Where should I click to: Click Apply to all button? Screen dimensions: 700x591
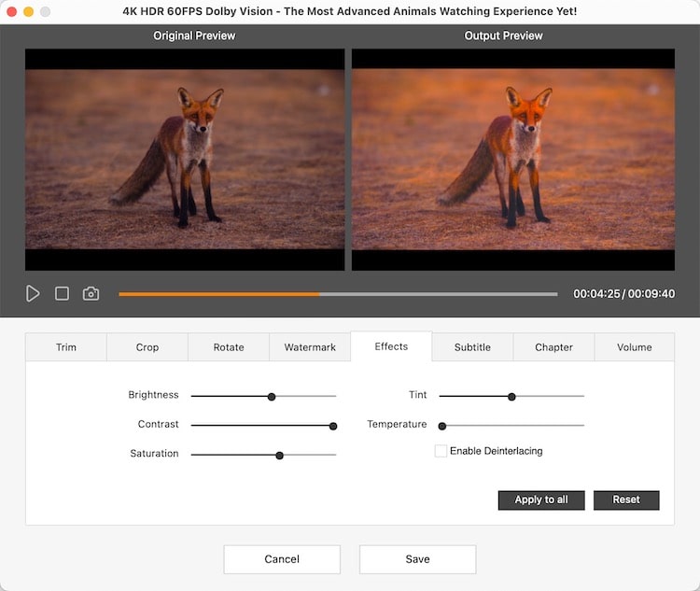tap(541, 500)
